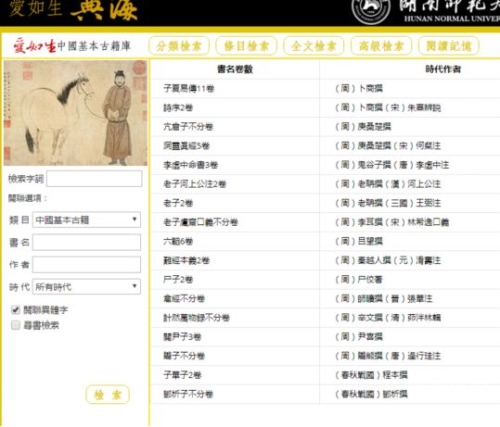
Task: Click author cell (春秋戰國)鄧析撰
Action: pyautogui.click(x=371, y=394)
